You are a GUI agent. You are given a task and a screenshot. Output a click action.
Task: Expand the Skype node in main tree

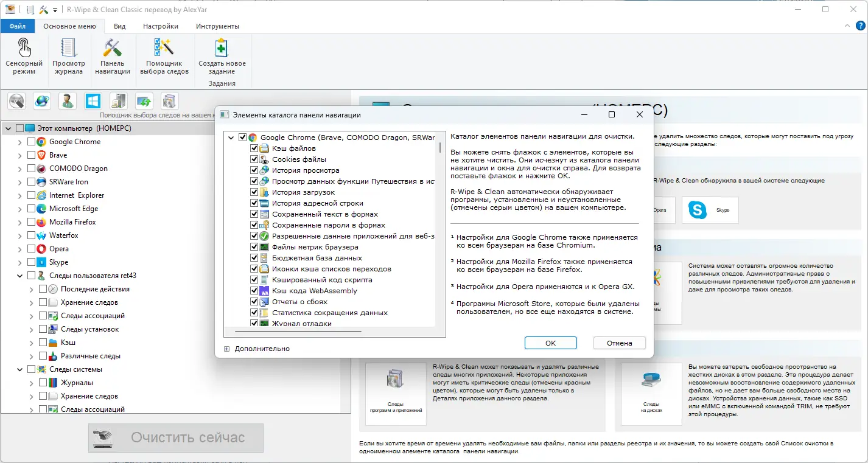point(20,262)
